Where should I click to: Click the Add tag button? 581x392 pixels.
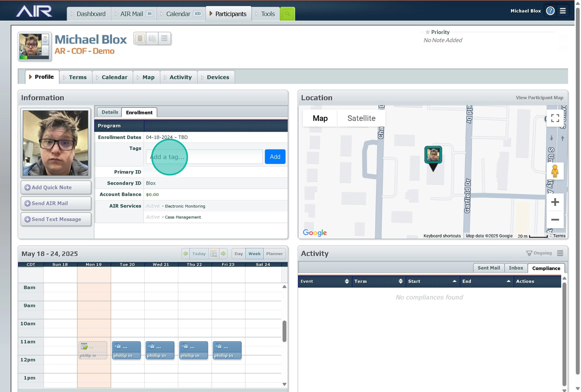pos(275,157)
